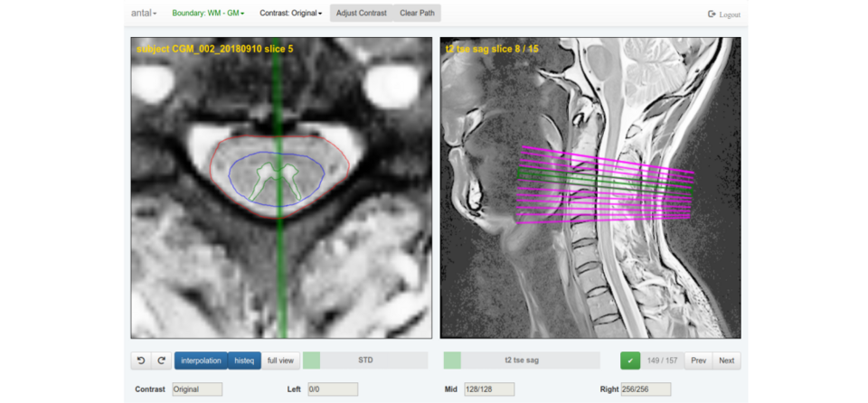
Task: Toggle the histeq histogram equalization
Action: point(244,361)
